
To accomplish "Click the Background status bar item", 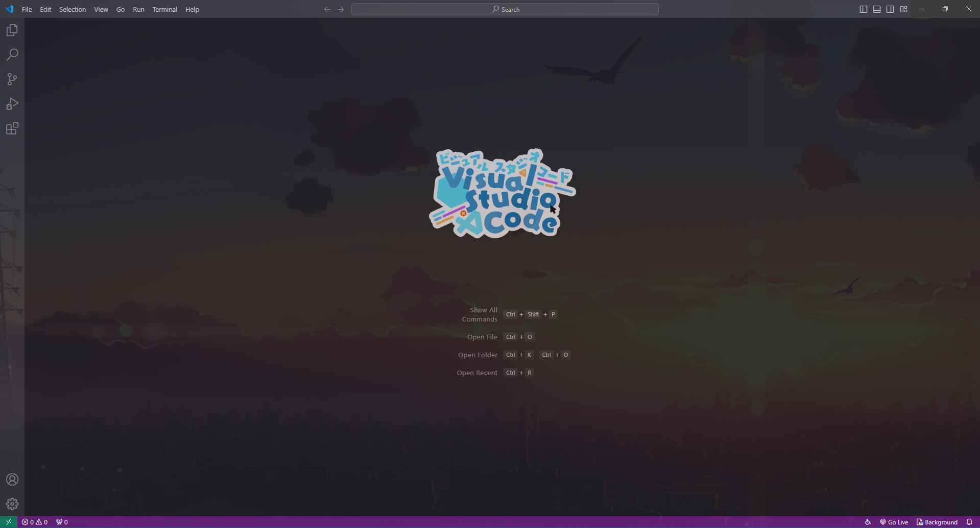I will tap(937, 522).
